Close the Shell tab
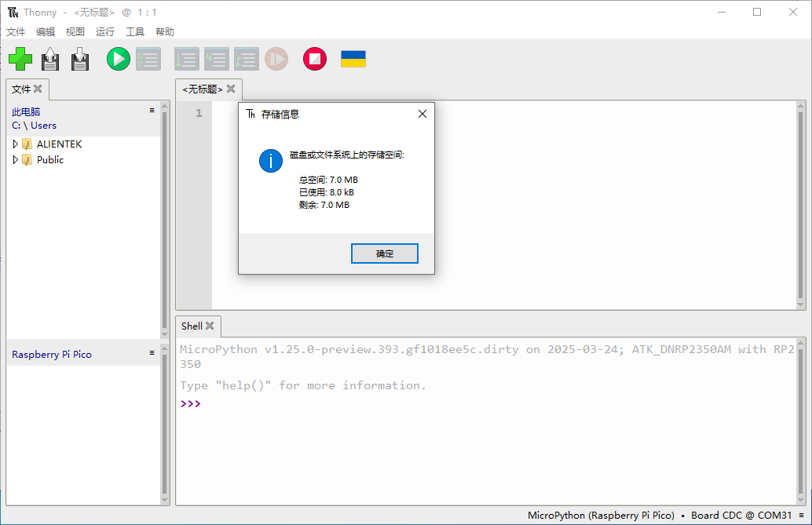Viewport: 812px width, 525px height. click(x=210, y=326)
